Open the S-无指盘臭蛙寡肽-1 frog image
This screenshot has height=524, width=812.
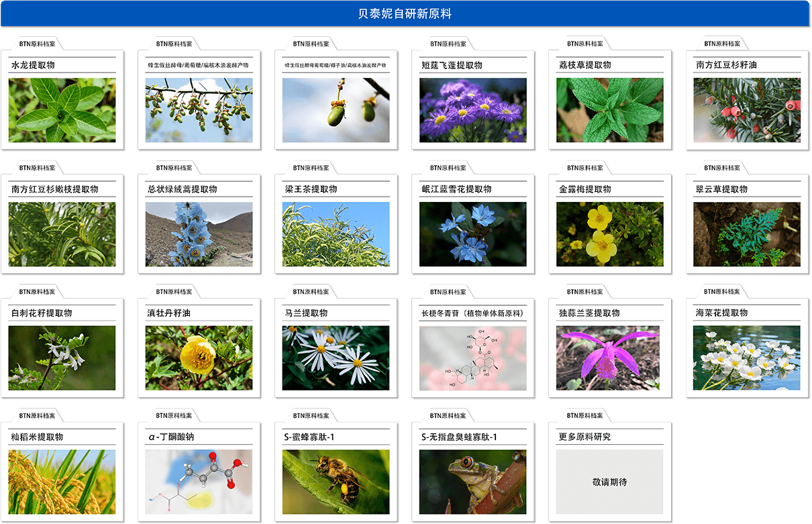point(473,482)
